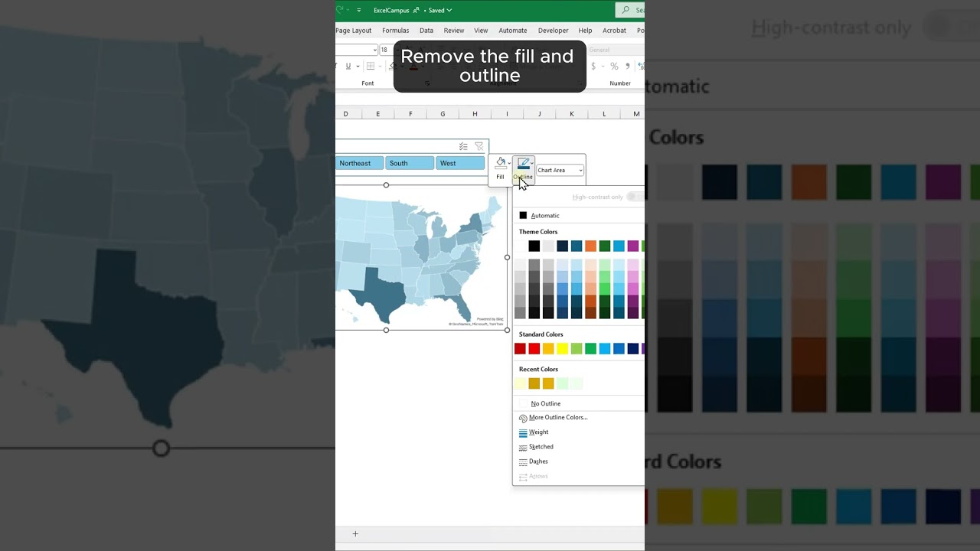Click the Search box in title bar
The height and width of the screenshot is (551, 980).
point(630,10)
